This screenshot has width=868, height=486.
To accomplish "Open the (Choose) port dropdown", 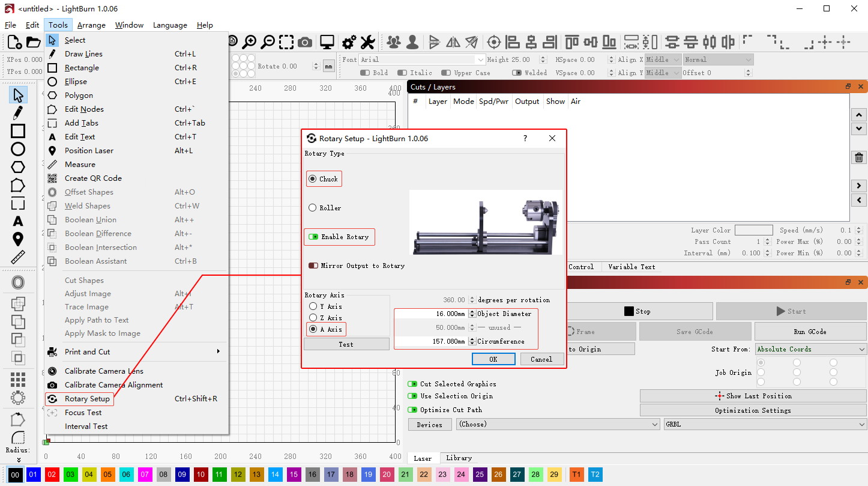I will point(558,424).
